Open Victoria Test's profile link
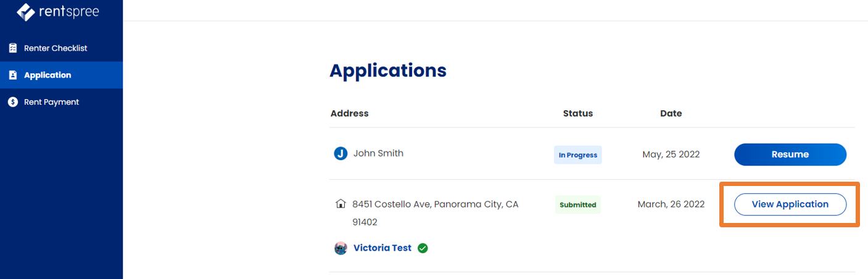Image resolution: width=868 pixels, height=279 pixels. click(x=382, y=248)
